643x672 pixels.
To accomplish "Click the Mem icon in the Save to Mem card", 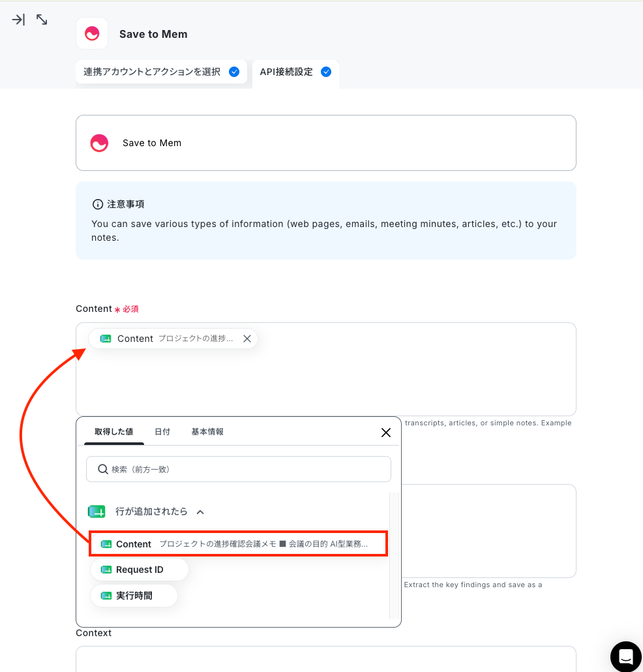I will click(x=99, y=143).
